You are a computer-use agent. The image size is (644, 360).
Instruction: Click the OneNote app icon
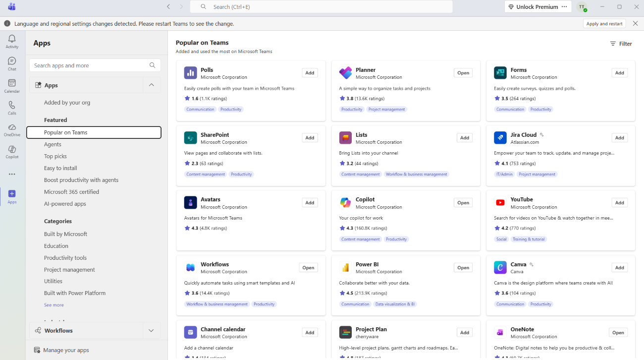tap(500, 332)
